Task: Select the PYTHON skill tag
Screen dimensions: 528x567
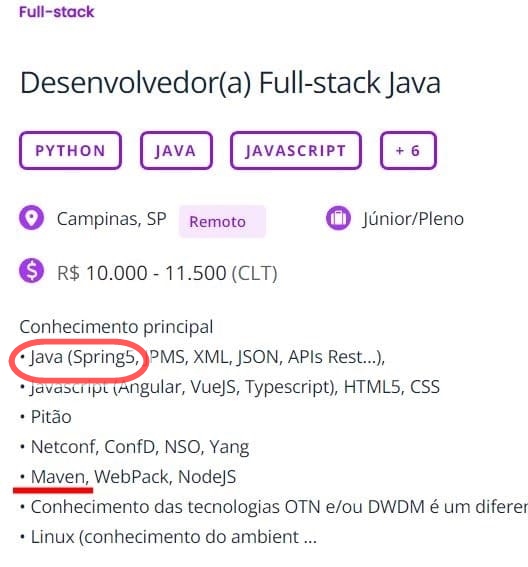Action: pyautogui.click(x=71, y=150)
